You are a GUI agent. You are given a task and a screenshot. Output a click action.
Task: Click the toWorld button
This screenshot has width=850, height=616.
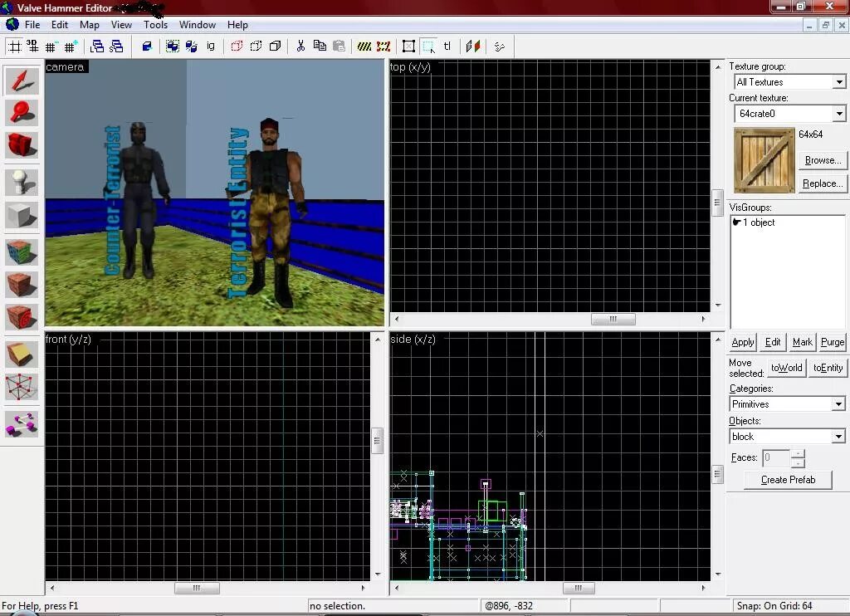(x=787, y=368)
